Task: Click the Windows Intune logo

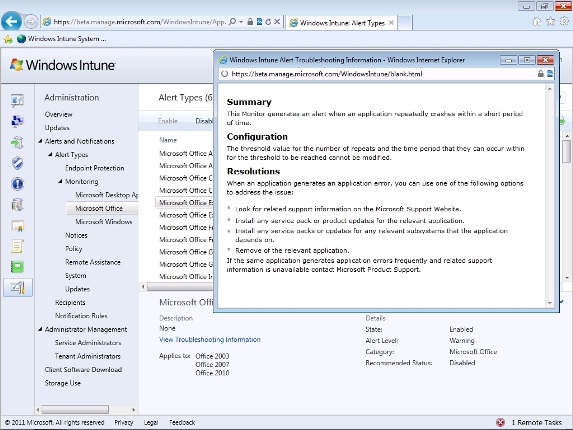Action: (62, 65)
